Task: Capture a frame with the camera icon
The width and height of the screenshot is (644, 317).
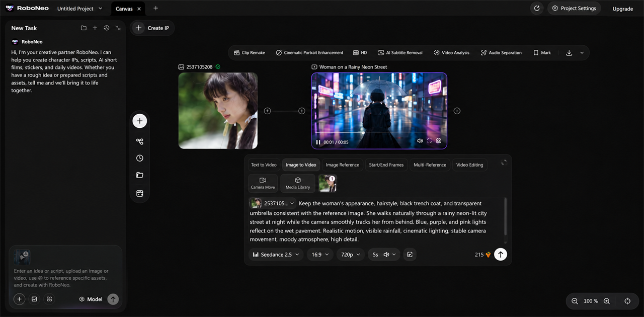Action: [x=439, y=141]
